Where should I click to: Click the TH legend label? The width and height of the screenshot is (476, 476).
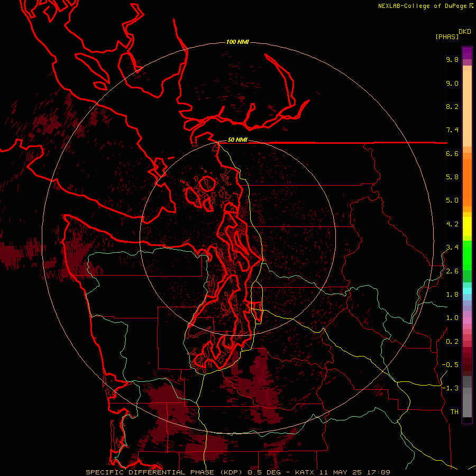(454, 412)
